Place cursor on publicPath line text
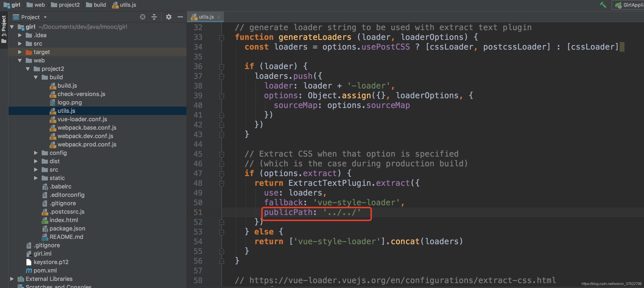 pos(312,212)
